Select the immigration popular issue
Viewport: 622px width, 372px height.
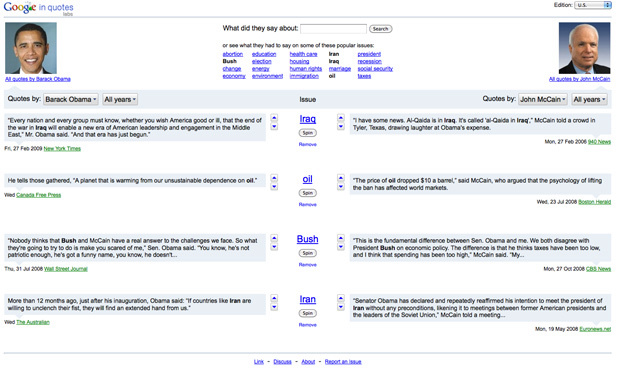(x=304, y=76)
